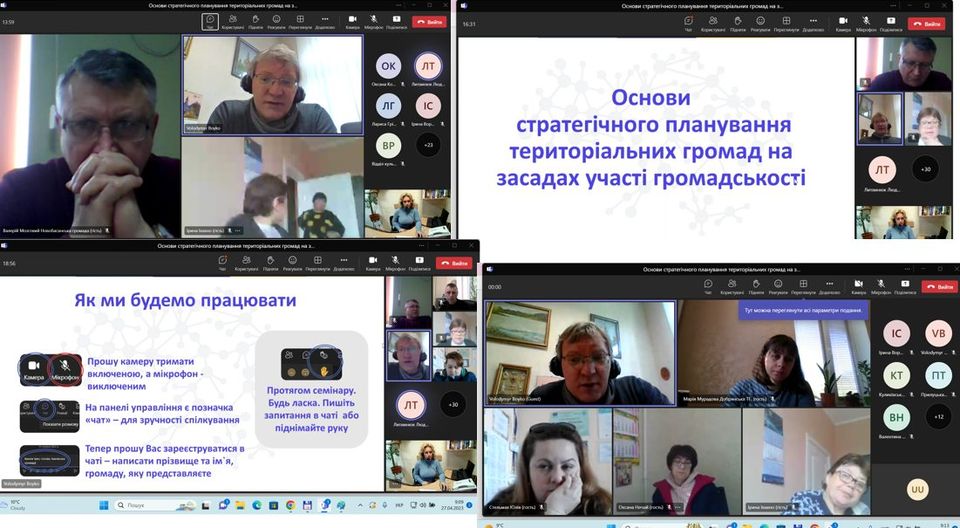Screen dimensions: 960x528
Task: Click the red Вийти button in 00:00 meeting
Action: pos(940,286)
